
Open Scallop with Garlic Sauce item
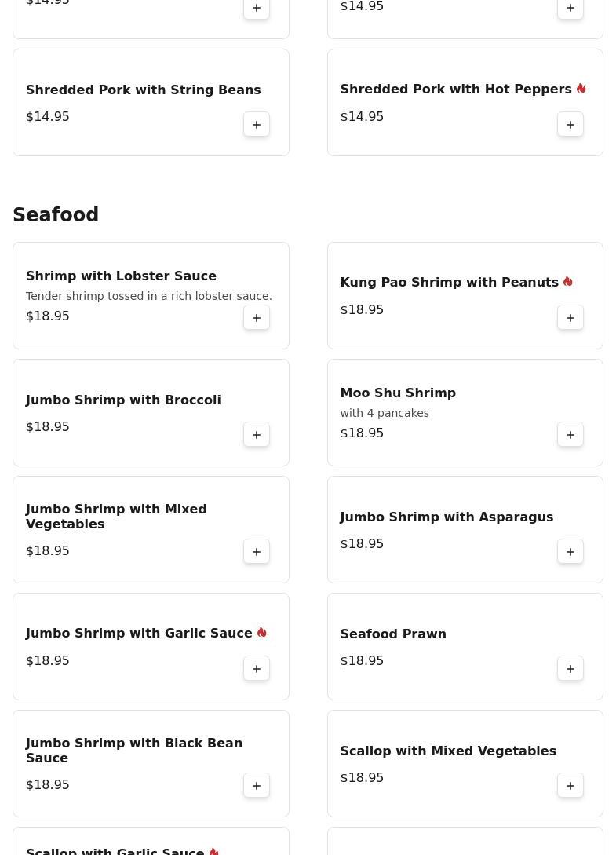coord(115,850)
